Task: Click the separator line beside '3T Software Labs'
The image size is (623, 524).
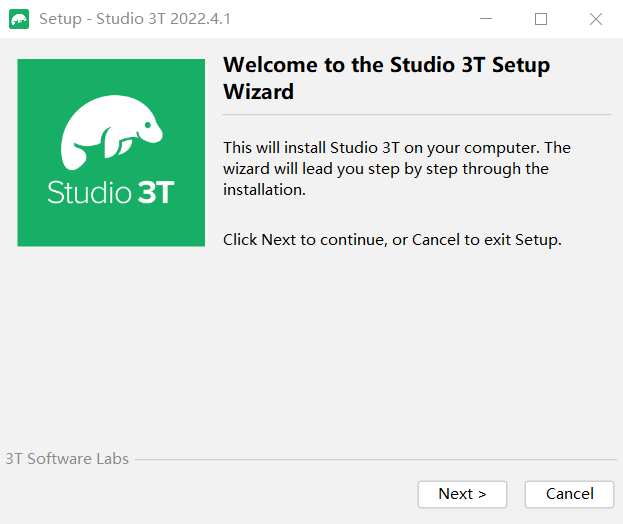Action: click(x=376, y=460)
